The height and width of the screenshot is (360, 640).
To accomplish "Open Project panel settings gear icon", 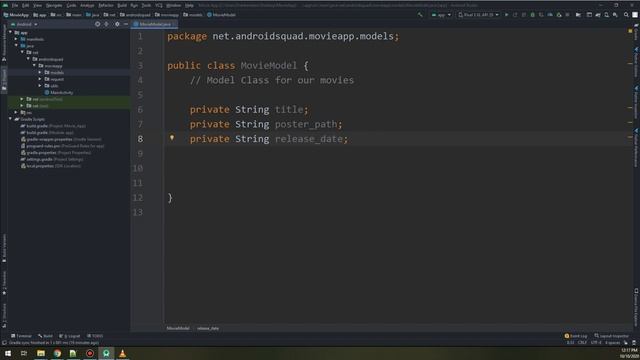I will (117, 24).
